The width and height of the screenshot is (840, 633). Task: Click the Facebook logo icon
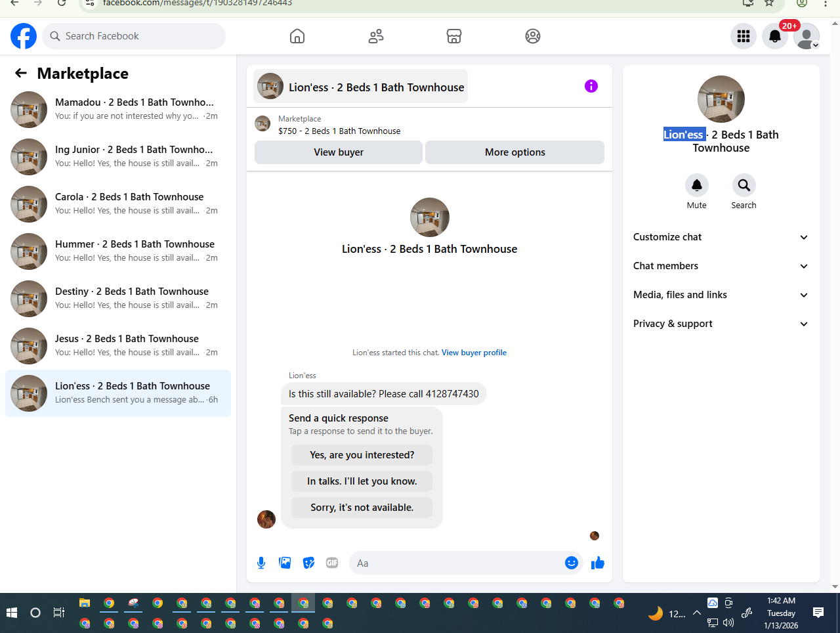click(24, 36)
